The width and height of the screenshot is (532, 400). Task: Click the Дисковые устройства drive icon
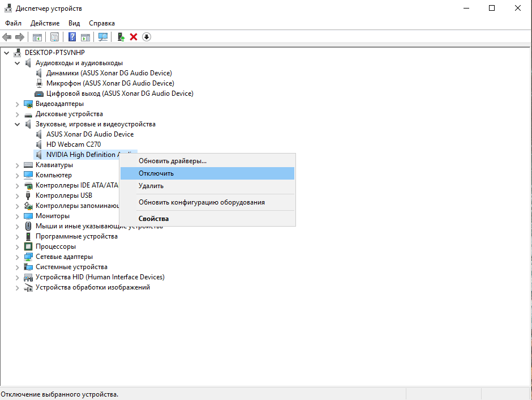point(28,115)
